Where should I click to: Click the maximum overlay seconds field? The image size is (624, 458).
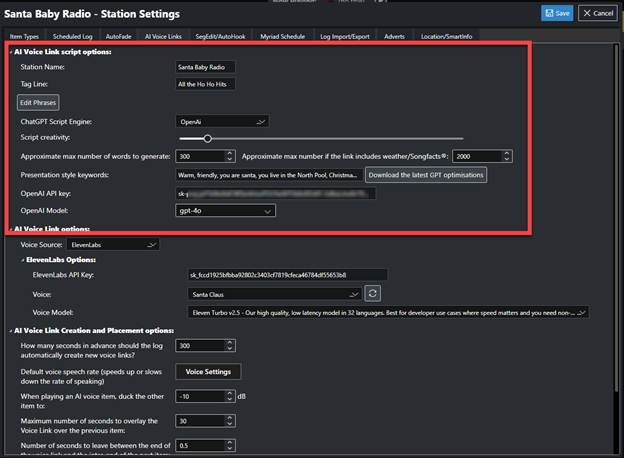pos(200,421)
